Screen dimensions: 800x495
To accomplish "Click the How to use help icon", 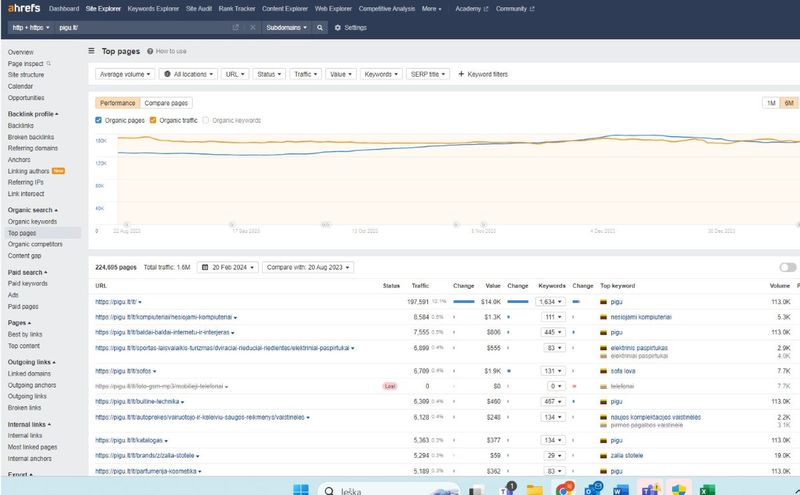I will [x=150, y=51].
